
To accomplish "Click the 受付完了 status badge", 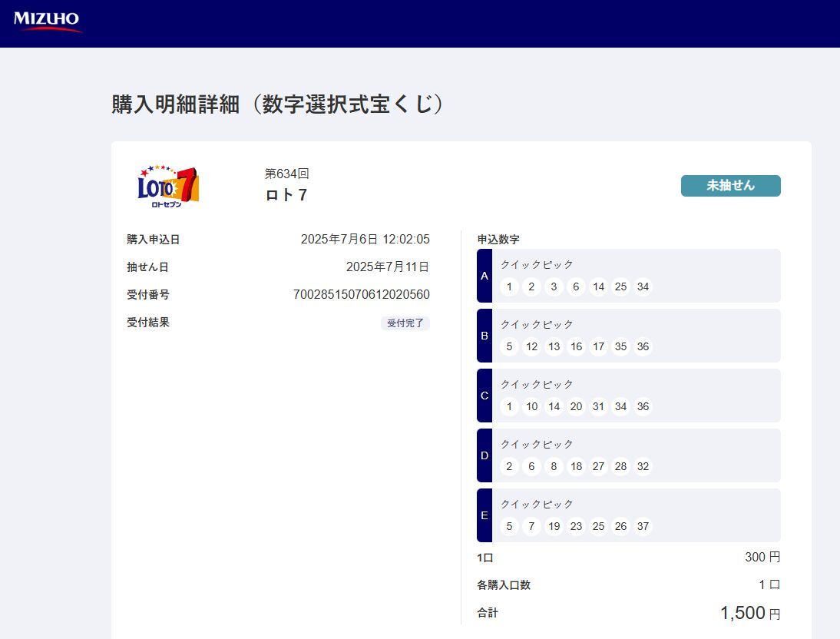I will coord(405,323).
